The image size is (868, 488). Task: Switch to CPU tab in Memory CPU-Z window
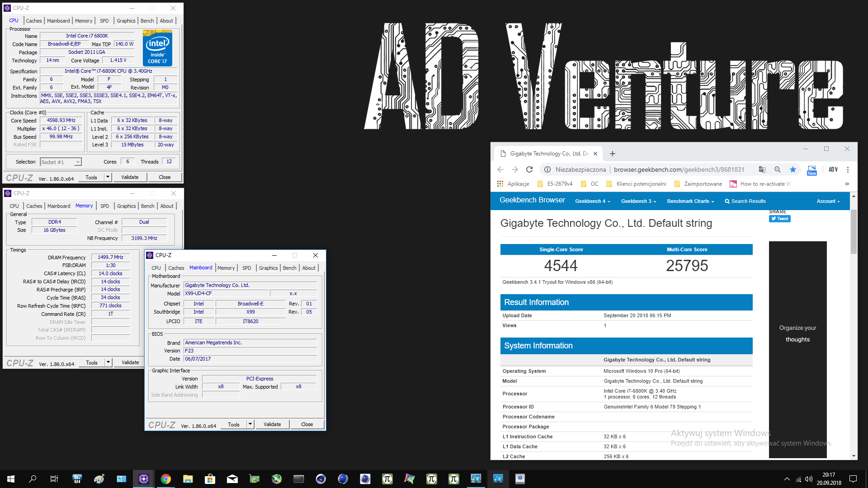tap(14, 206)
